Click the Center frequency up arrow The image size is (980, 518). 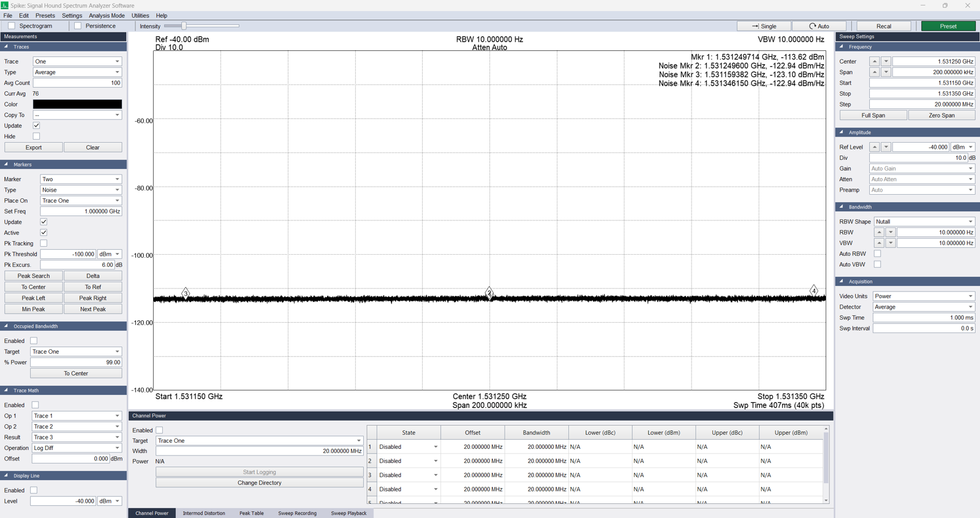pyautogui.click(x=874, y=62)
